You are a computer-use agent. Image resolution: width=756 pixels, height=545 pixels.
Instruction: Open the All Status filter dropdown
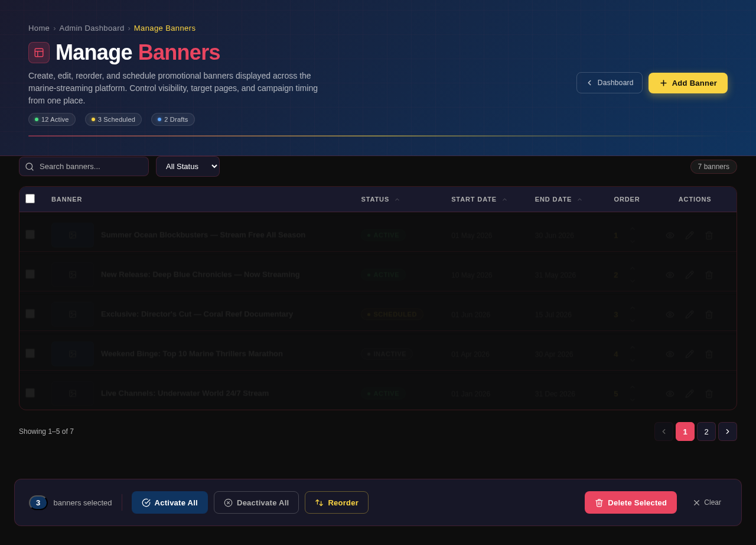(188, 167)
